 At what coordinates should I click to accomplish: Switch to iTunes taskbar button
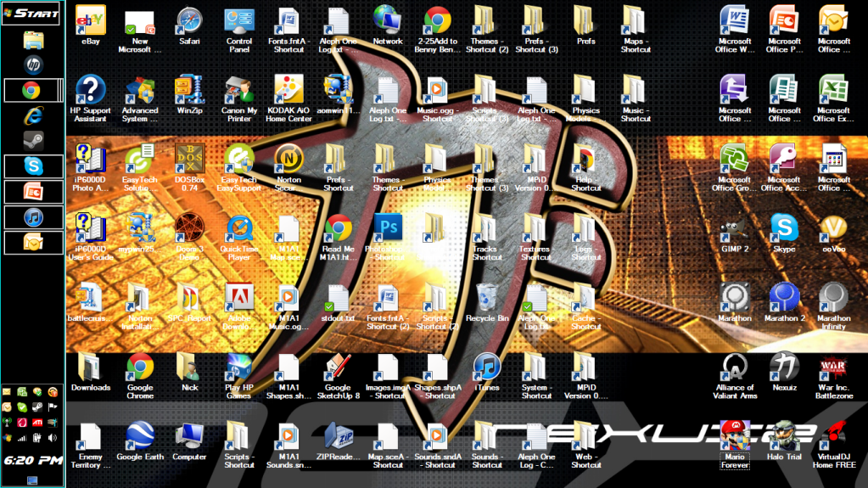tap(32, 217)
